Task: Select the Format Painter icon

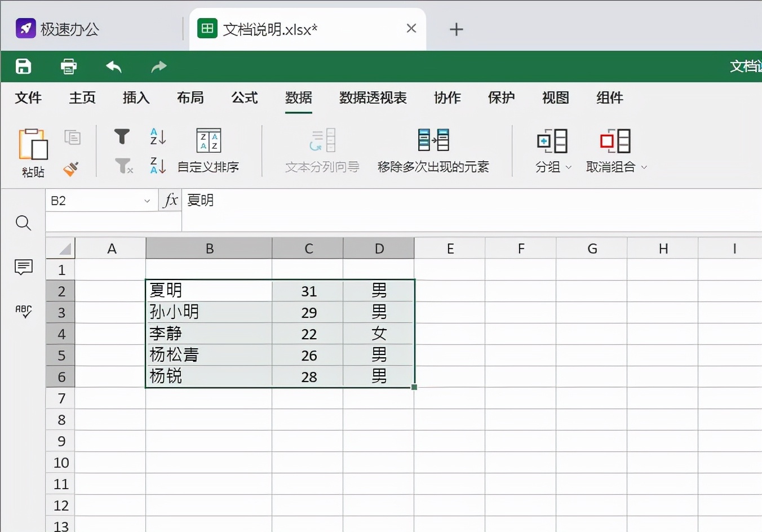Action: coord(72,169)
